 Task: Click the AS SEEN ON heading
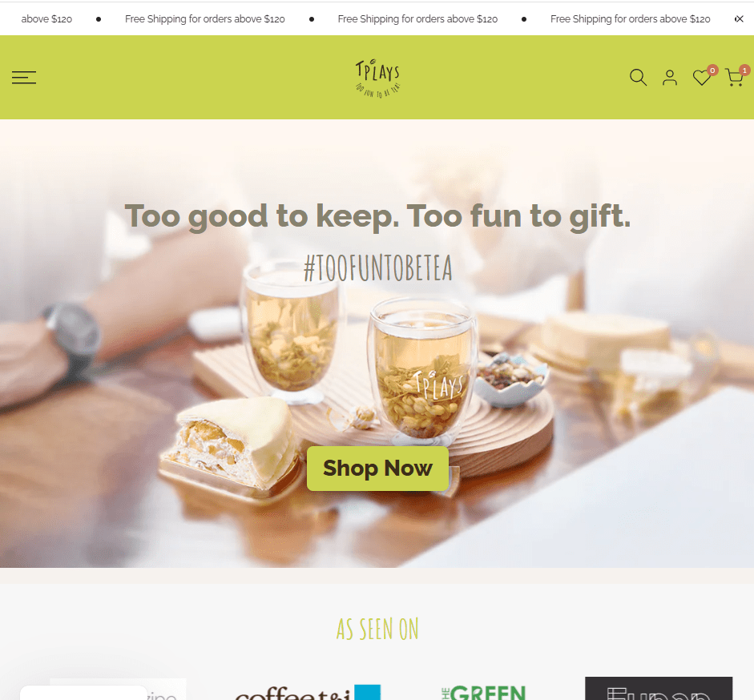point(377,629)
